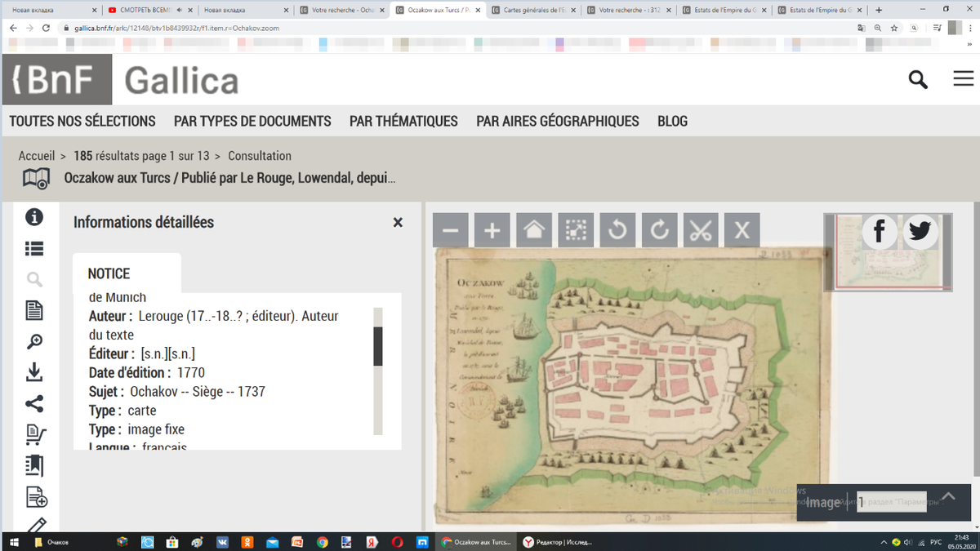980x551 pixels.
Task: Click the bookmark document icon in sidebar
Action: tap(34, 465)
